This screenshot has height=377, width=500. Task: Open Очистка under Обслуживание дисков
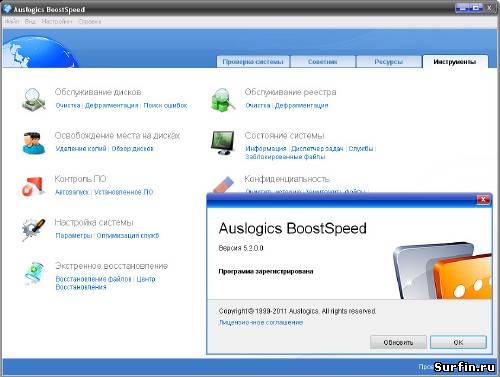click(68, 105)
